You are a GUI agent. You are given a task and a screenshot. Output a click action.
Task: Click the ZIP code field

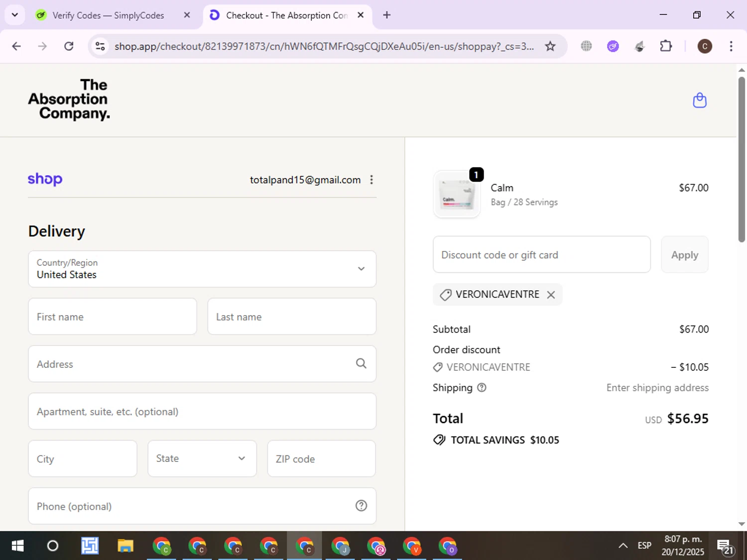click(x=322, y=458)
